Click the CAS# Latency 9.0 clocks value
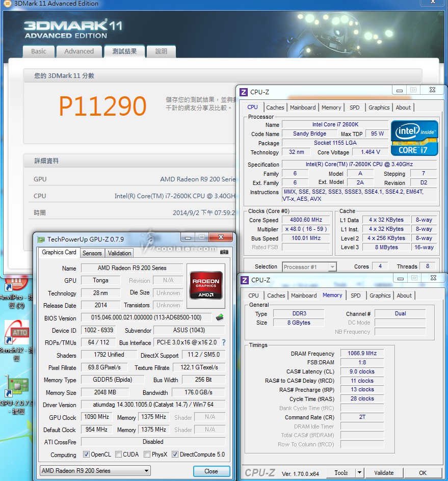 [362, 371]
